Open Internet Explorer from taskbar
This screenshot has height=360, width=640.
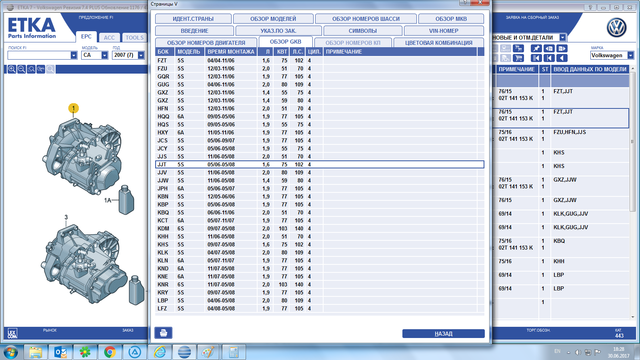click(x=160, y=352)
